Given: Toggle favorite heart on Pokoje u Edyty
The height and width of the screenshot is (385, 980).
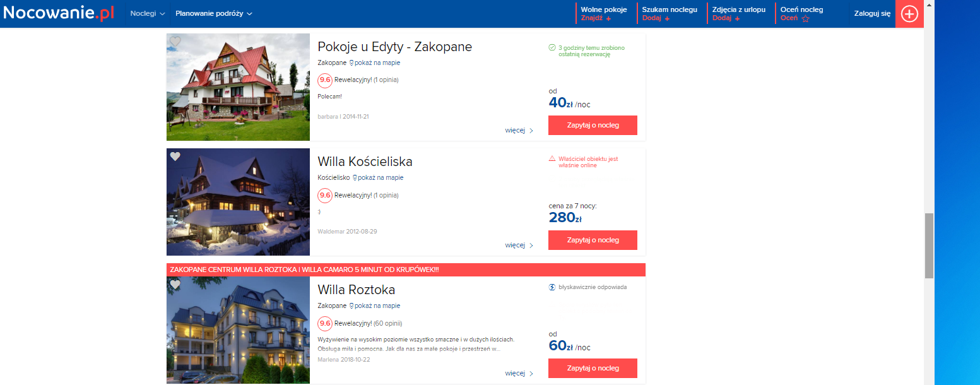Looking at the screenshot, I should click(175, 42).
